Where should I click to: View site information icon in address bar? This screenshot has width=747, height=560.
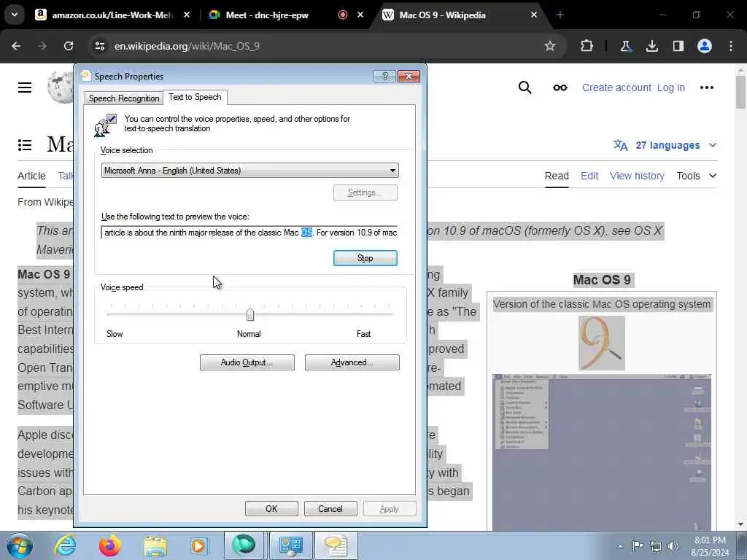(99, 46)
